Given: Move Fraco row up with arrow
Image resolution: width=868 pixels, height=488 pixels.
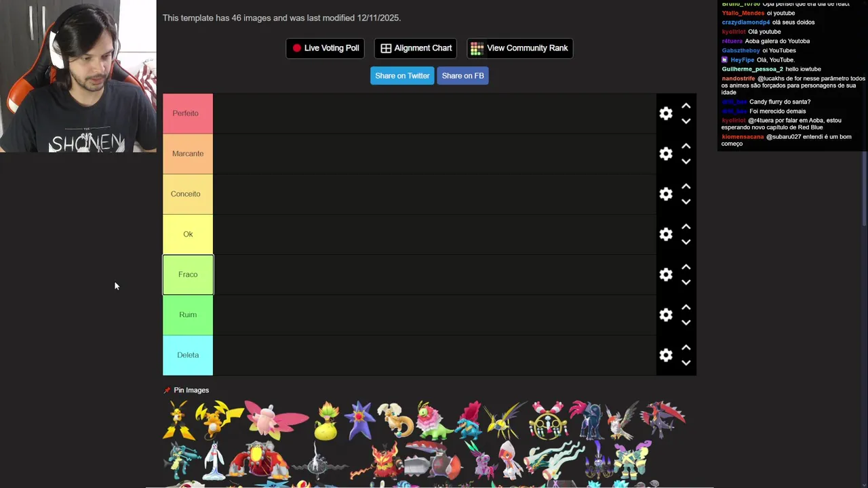Looking at the screenshot, I should pos(686,267).
